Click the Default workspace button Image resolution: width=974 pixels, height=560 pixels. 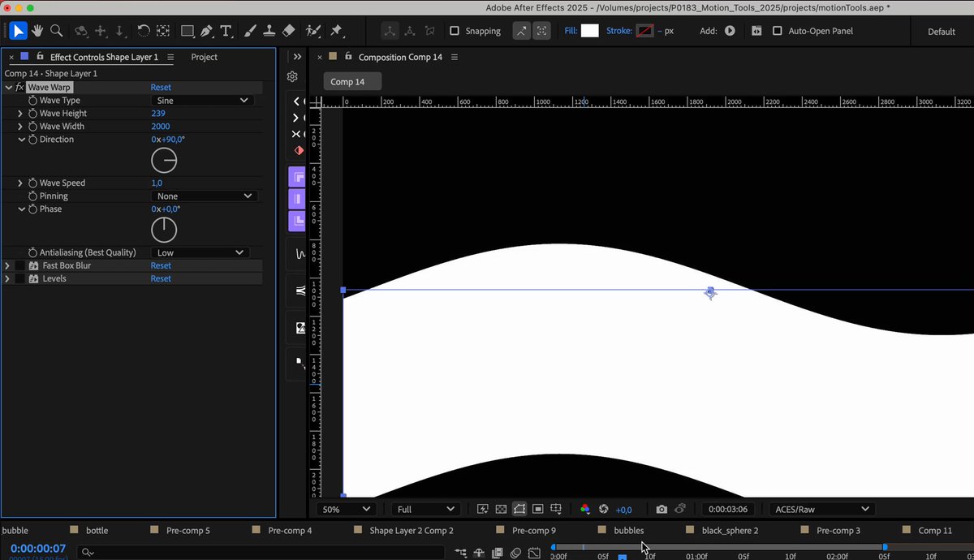(942, 31)
